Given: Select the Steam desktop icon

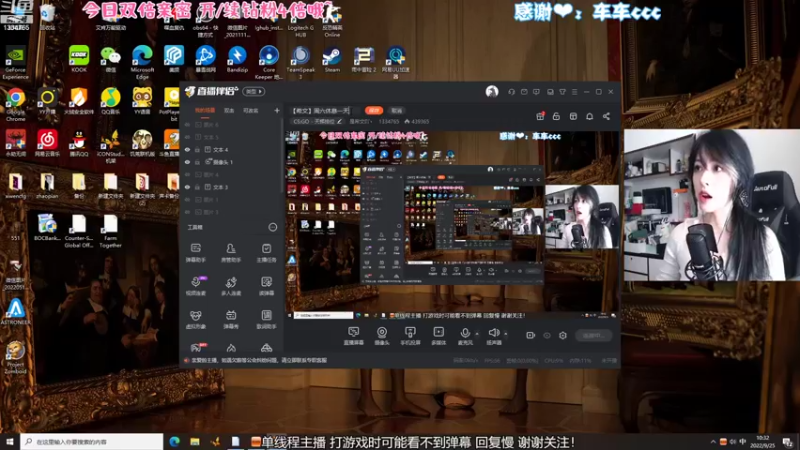Looking at the screenshot, I should click(332, 59).
